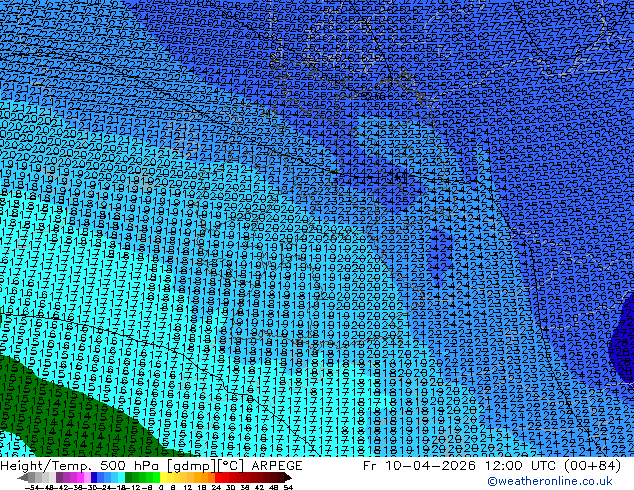Viewport: 634px width, 490px height.
Task: Pick the bright red legend swatch
Action: (218, 477)
